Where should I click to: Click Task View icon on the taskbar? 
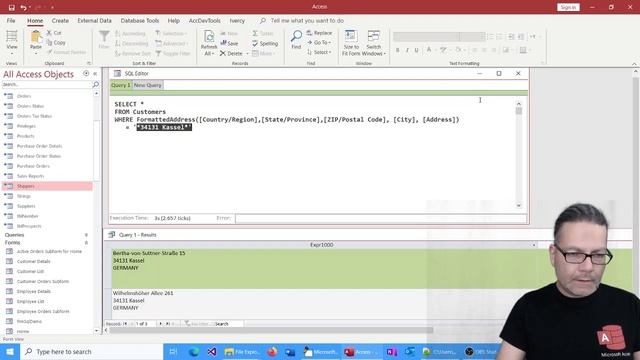click(173, 351)
